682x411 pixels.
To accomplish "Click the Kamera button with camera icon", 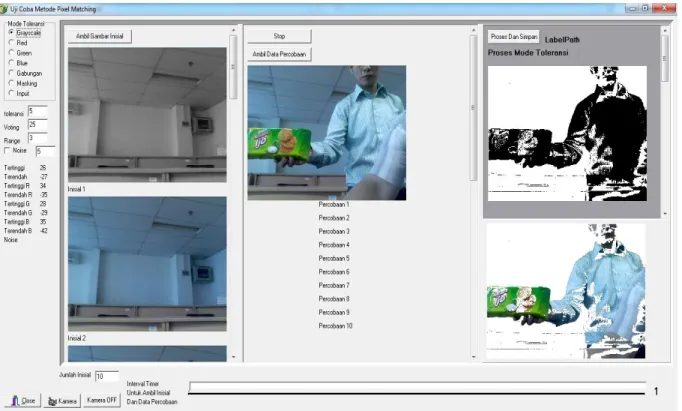I will point(62,401).
